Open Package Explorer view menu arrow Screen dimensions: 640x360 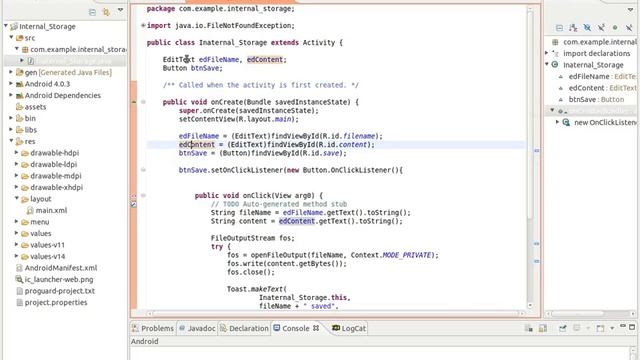tap(120, 10)
